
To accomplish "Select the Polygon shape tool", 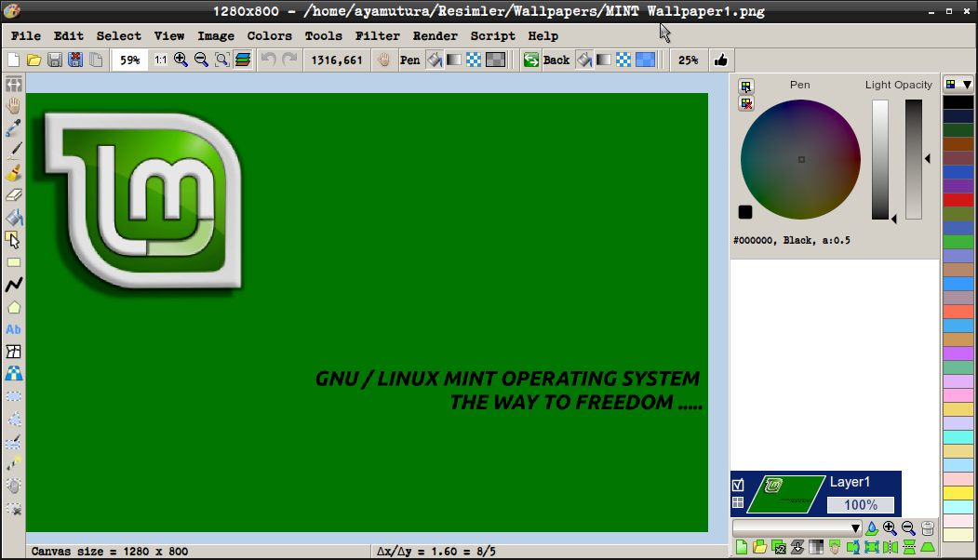I will 13,307.
